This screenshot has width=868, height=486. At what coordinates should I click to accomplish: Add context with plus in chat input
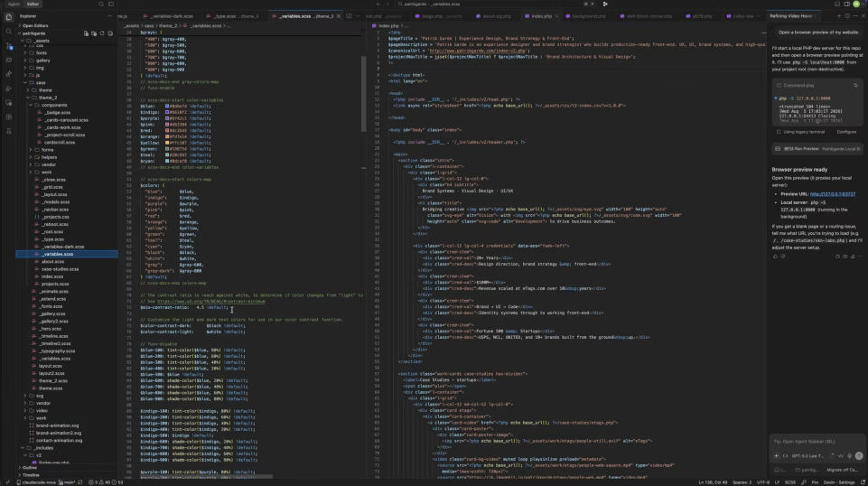776,456
